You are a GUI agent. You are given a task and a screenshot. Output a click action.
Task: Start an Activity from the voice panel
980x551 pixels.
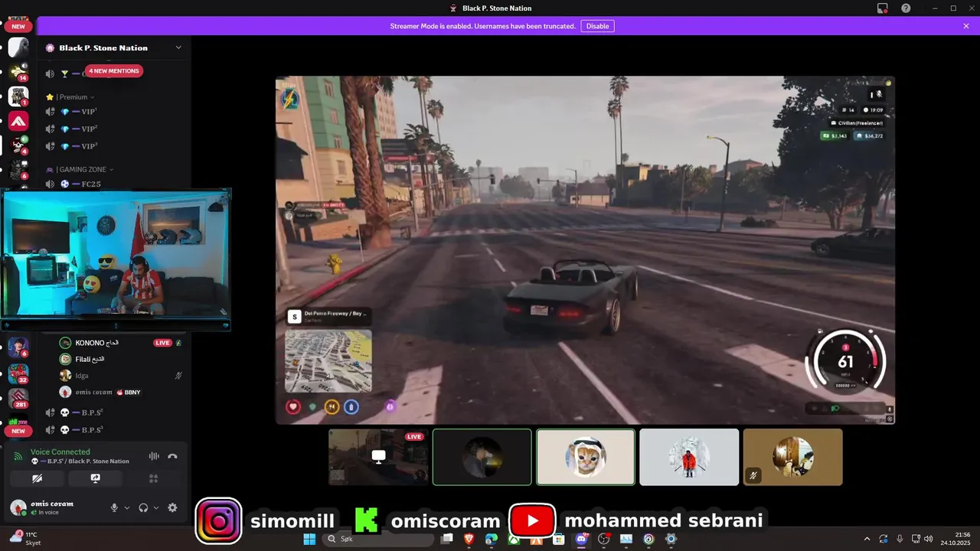point(153,478)
